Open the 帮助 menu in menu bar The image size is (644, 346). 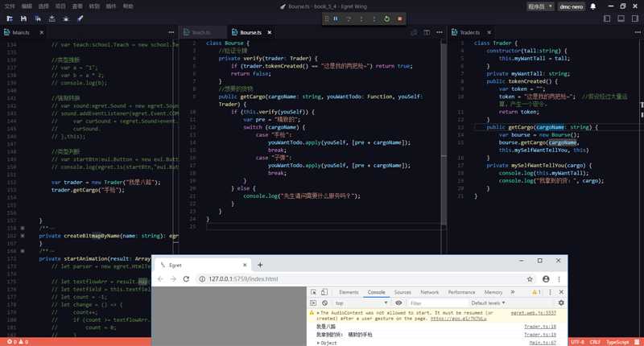[x=128, y=6]
